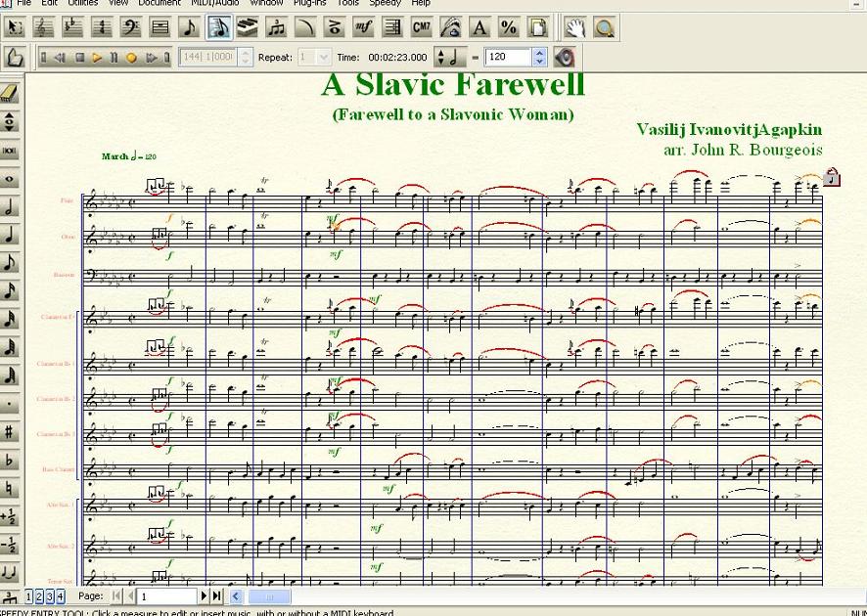Viewport: 867px width, 616px height.
Task: Choose the flat accidental in the palette
Action: pyautogui.click(x=11, y=460)
